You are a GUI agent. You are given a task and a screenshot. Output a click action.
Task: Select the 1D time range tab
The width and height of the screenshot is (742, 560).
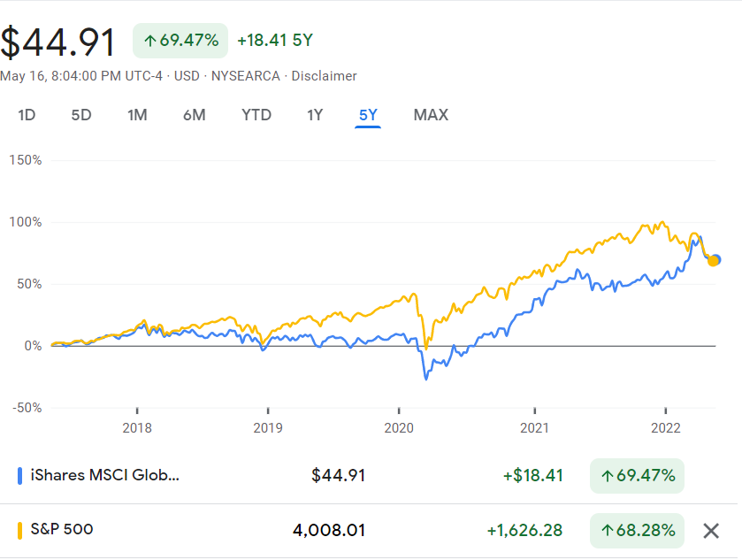click(27, 115)
